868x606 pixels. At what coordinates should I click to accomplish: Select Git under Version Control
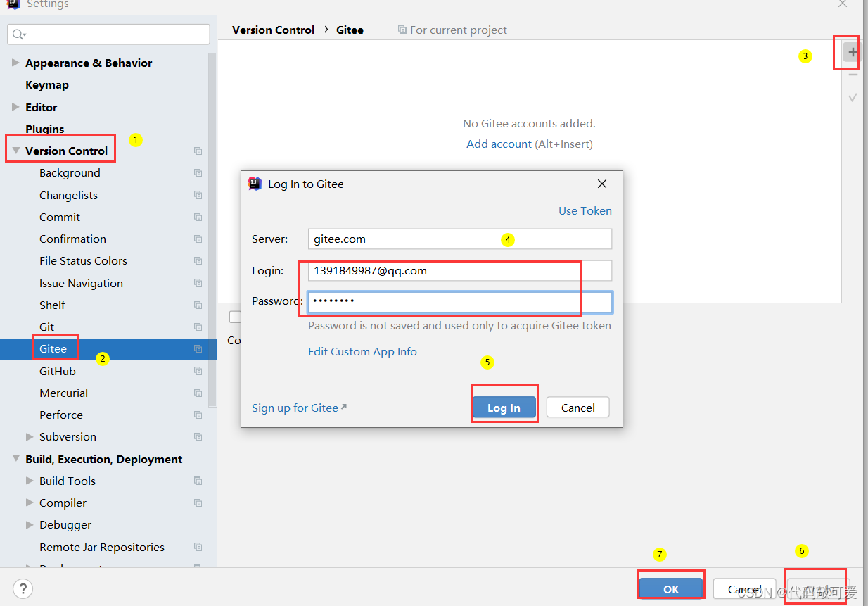coord(46,327)
